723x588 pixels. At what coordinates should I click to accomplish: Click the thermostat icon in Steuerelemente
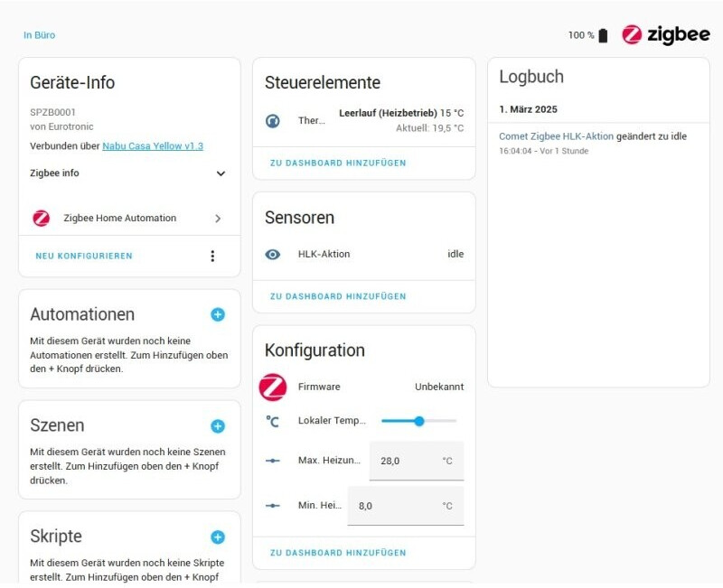coord(273,120)
